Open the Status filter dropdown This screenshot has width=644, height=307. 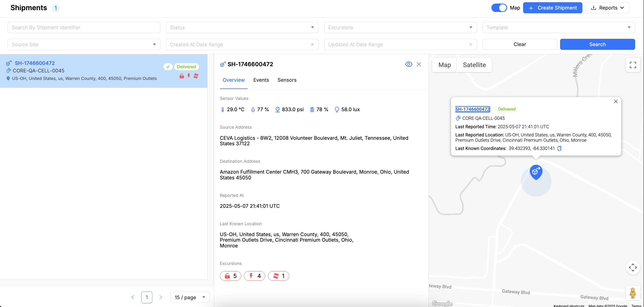[x=242, y=27]
